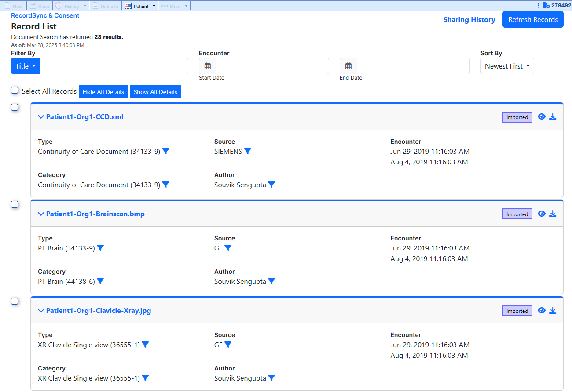Filter by category PT Brain (44138-6)

click(100, 281)
